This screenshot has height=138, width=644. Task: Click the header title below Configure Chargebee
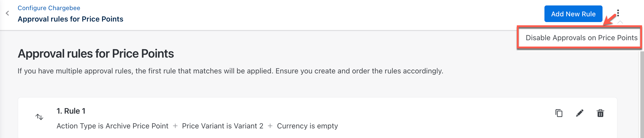70,19
